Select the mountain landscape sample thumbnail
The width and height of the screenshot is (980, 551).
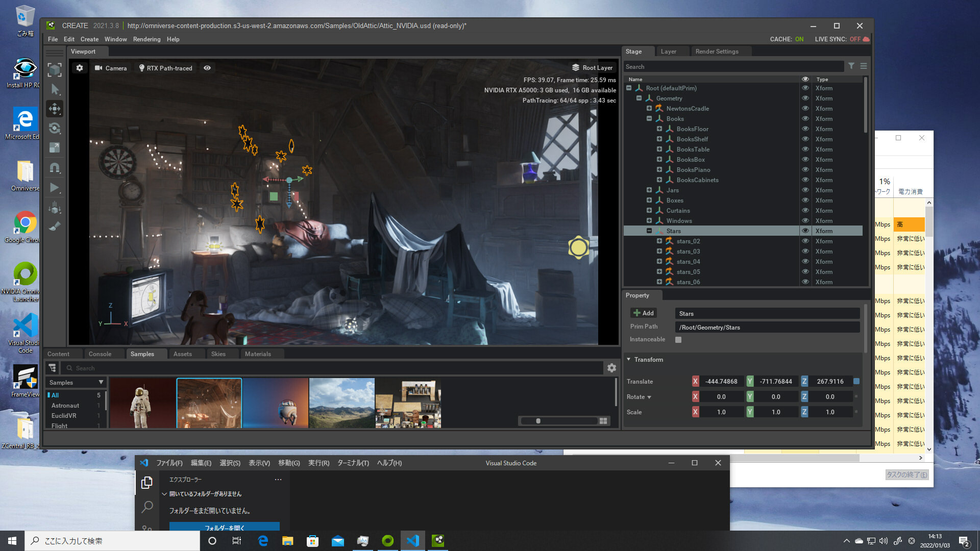342,403
